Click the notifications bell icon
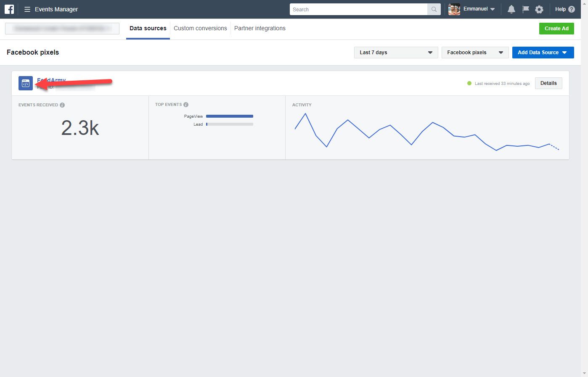The image size is (588, 377). click(x=511, y=9)
